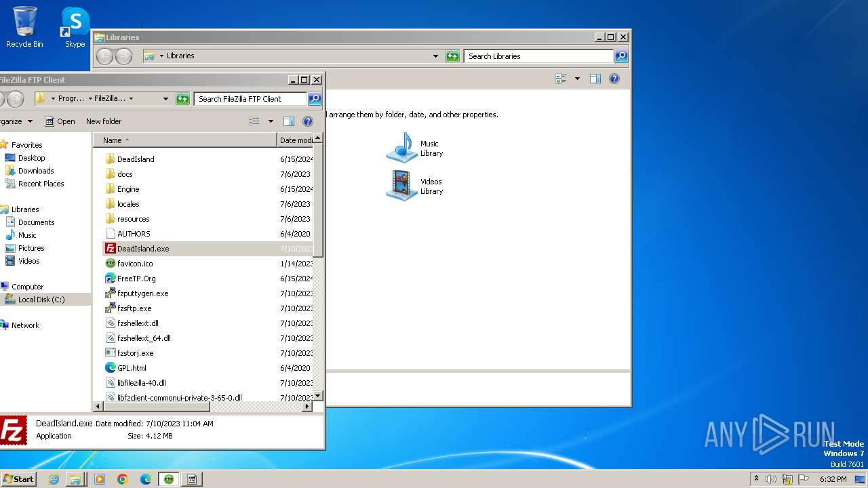Open the Skype desktop shortcut
Image resolution: width=868 pixels, height=488 pixels.
tap(75, 27)
